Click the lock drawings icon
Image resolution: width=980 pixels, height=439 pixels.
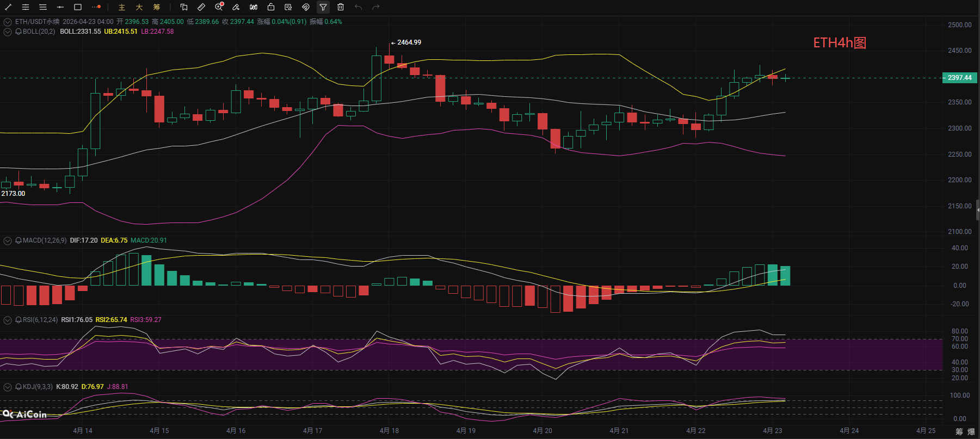point(271,7)
